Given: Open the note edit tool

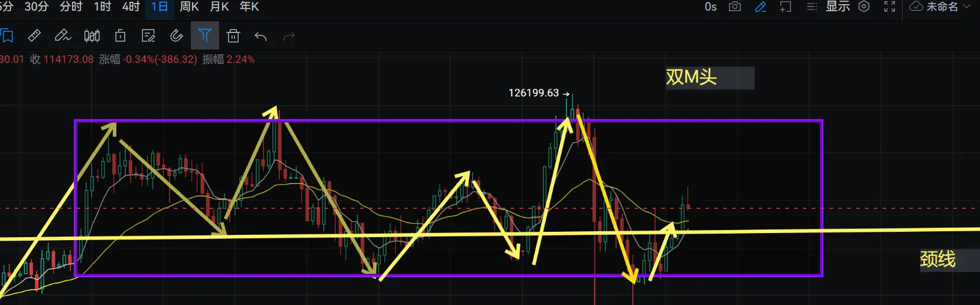Looking at the screenshot, I should coord(148,36).
